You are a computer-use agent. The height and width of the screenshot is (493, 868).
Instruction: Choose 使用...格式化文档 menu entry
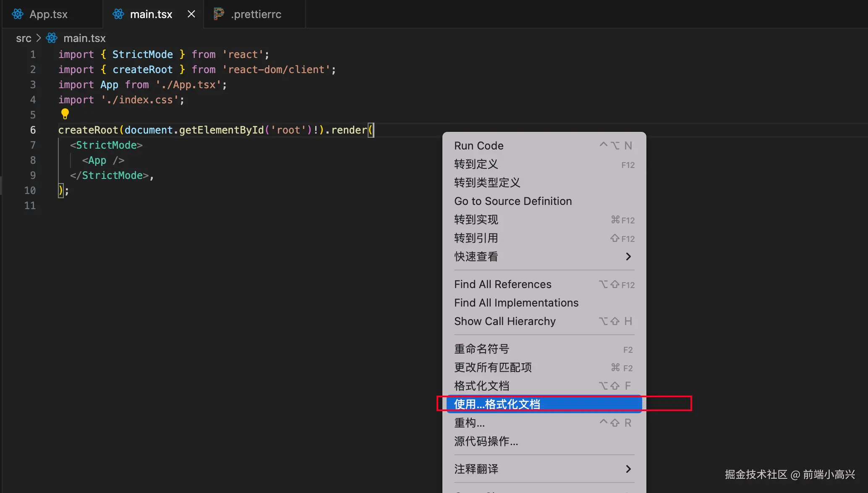click(x=497, y=404)
